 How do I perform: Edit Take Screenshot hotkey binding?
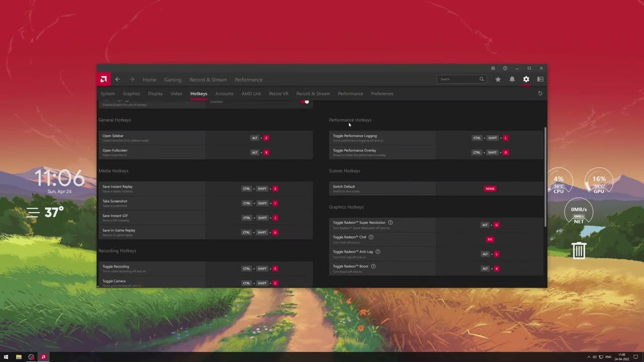[x=260, y=203]
